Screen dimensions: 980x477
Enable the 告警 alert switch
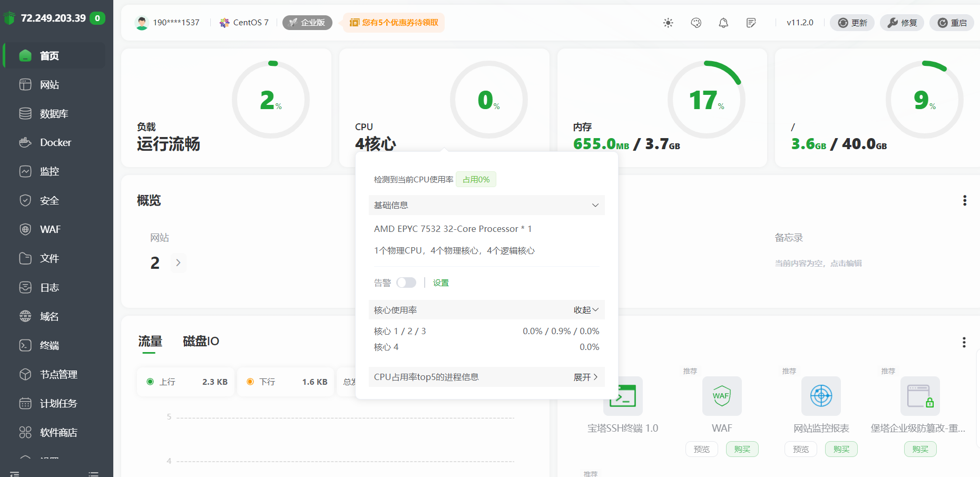click(x=406, y=283)
